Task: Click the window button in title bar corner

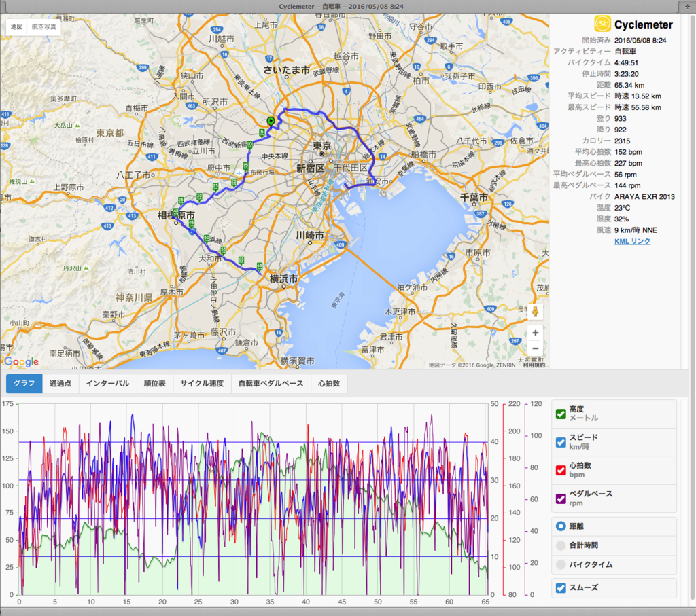Action: (687, 7)
